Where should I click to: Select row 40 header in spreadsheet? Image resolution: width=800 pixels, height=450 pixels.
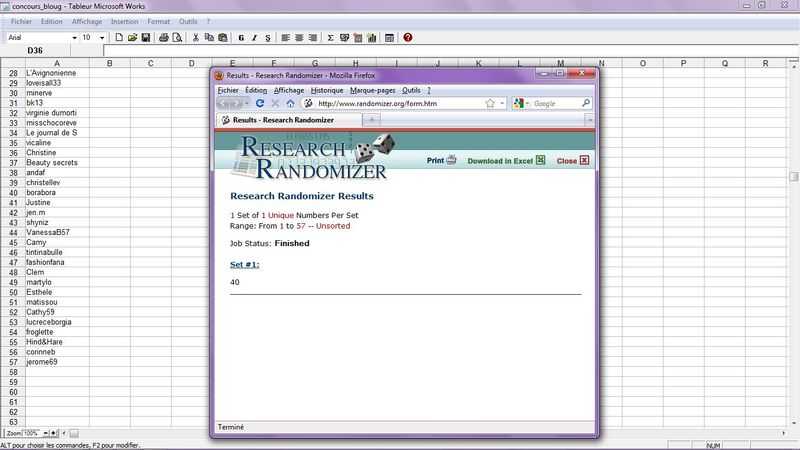[13, 193]
